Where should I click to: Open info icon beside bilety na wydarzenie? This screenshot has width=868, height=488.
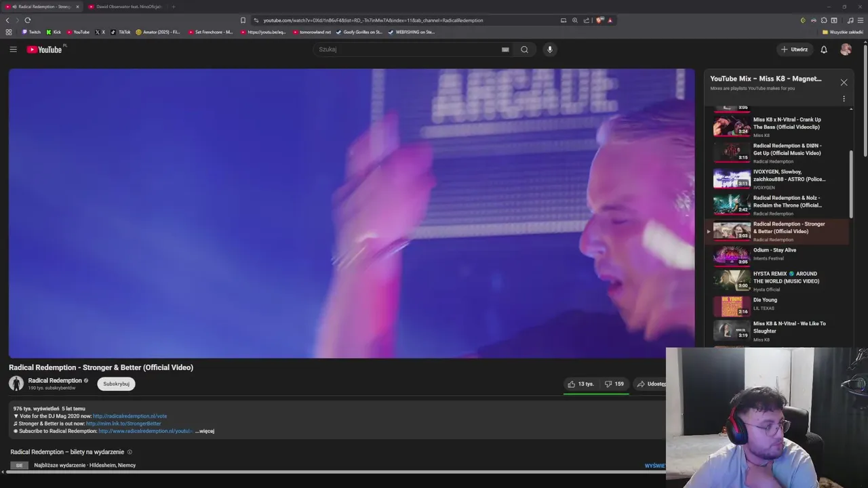(x=130, y=452)
